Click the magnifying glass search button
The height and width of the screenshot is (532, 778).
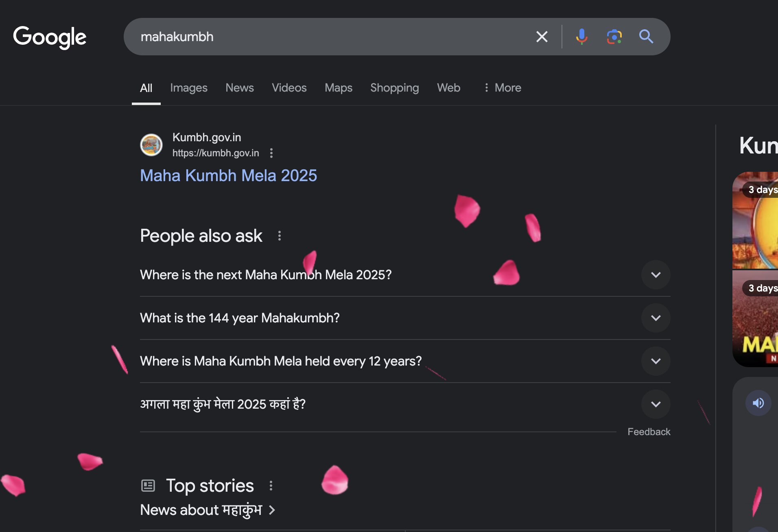646,37
